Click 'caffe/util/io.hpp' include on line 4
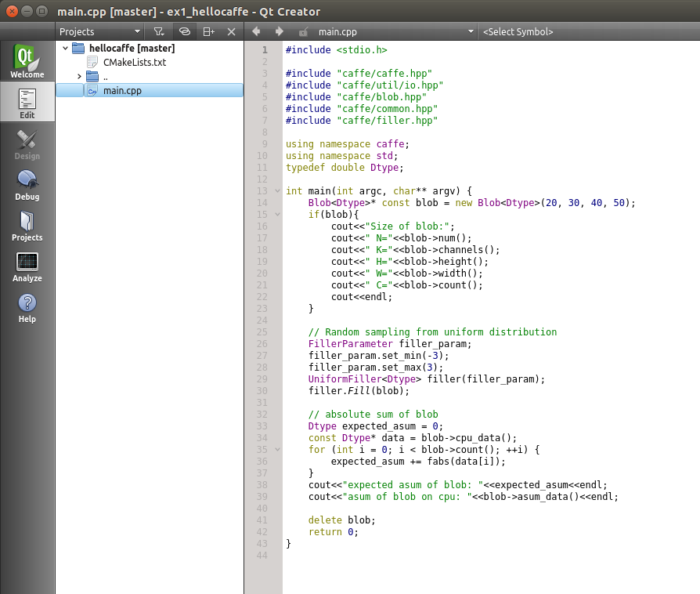 pyautogui.click(x=390, y=85)
